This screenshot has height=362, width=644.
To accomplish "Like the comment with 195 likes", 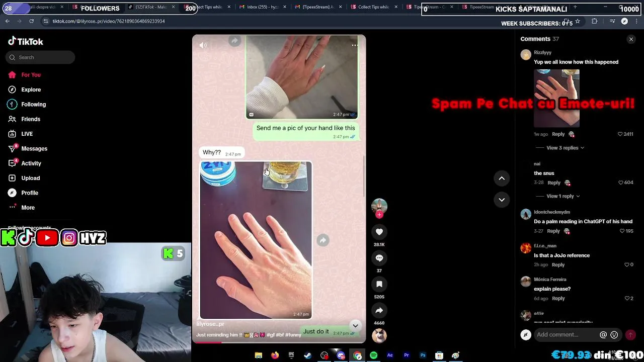I will coord(622,231).
